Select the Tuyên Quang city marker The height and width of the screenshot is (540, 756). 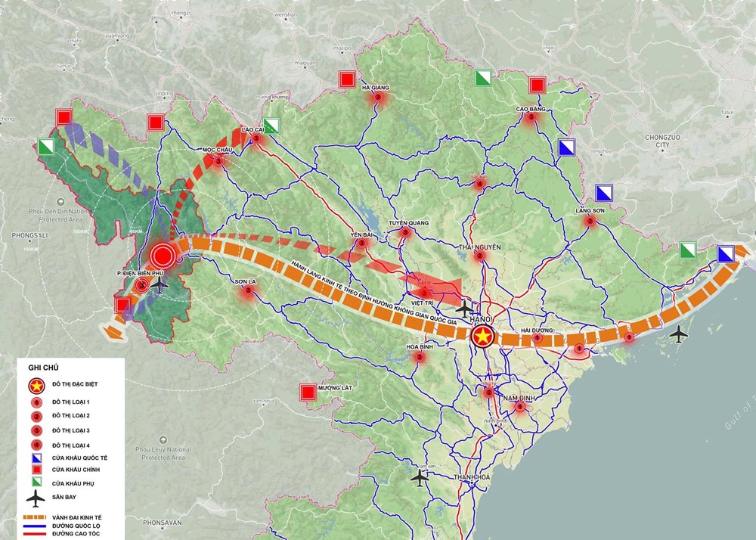coord(405,234)
